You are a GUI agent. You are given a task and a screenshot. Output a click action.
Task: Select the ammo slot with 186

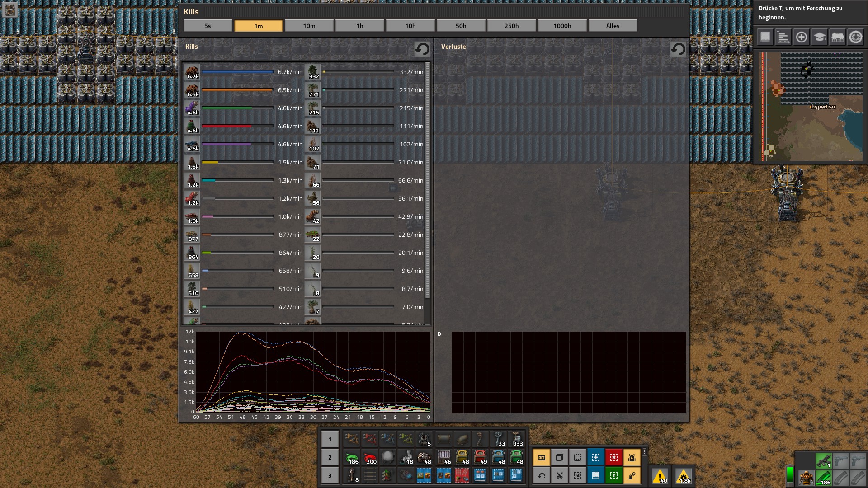(824, 478)
